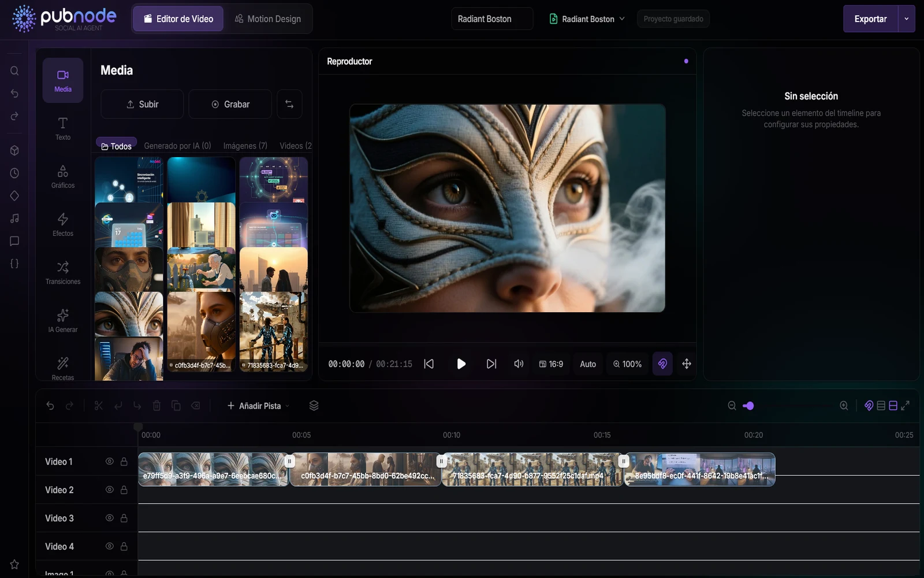924x578 pixels.
Task: Toggle the purple magnet snapping button in player
Action: coord(662,364)
